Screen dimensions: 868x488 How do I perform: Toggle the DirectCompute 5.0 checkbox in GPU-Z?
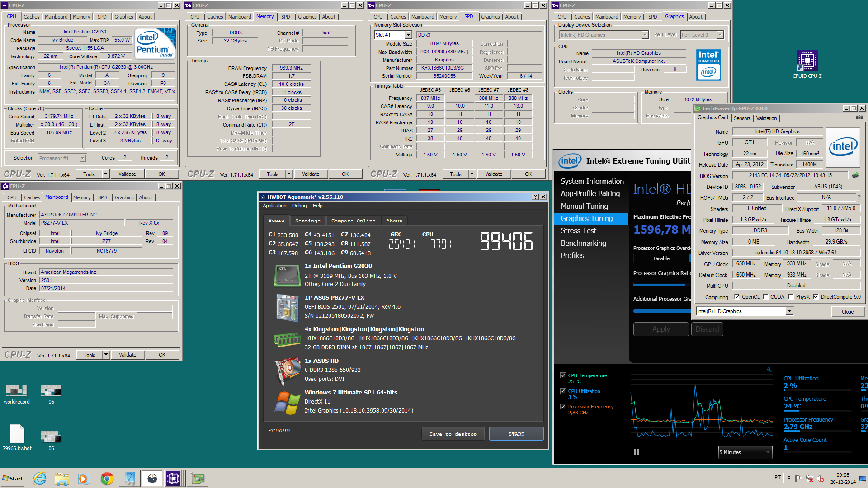point(816,297)
